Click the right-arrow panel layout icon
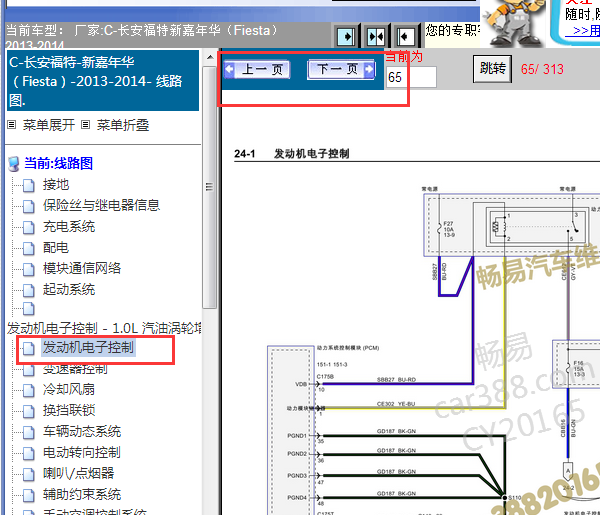Screen dimensions: 600x515 click(x=347, y=37)
